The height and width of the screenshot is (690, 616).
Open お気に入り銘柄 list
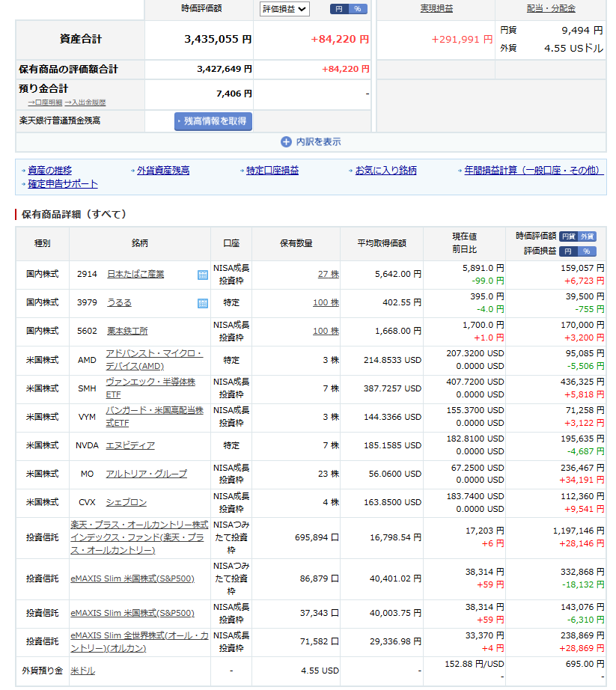click(386, 171)
